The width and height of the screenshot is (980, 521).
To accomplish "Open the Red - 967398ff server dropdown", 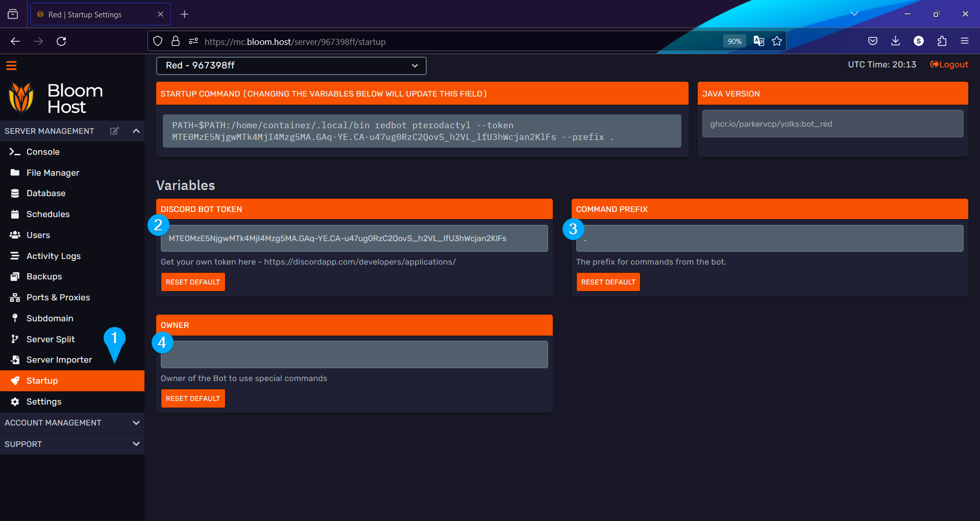I will 291,65.
